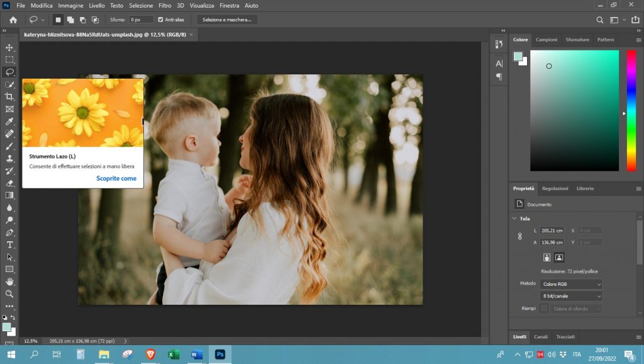The image size is (644, 364).
Task: Select the Crop tool
Action: 9,96
